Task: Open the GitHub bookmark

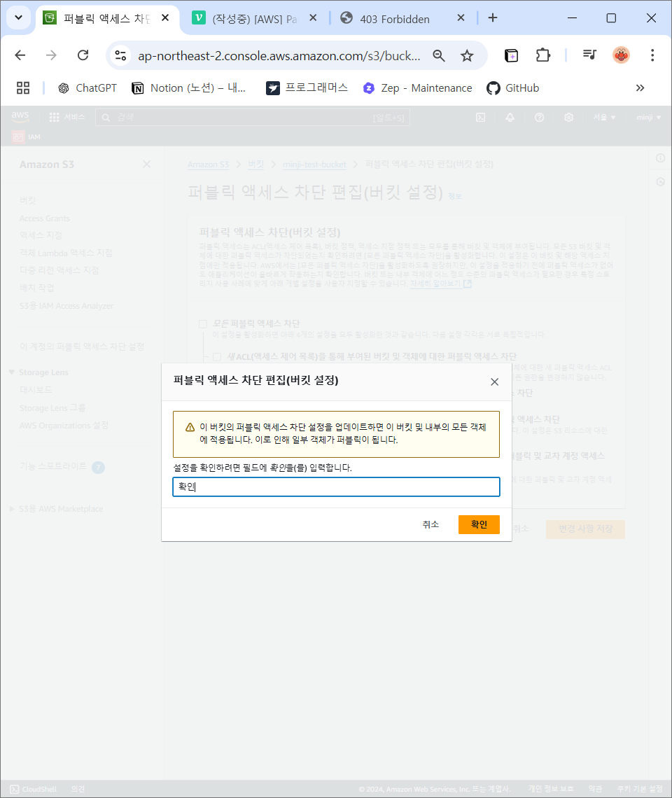Action: (512, 88)
